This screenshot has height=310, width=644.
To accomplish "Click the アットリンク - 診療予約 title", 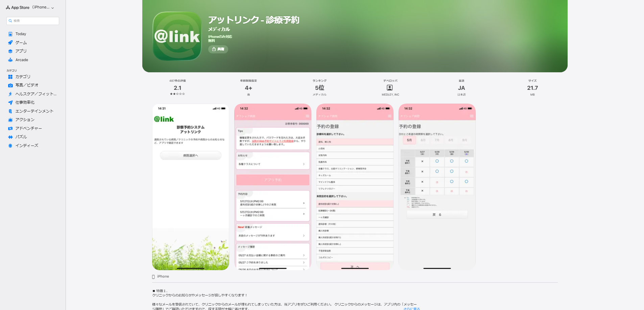I will (x=254, y=20).
